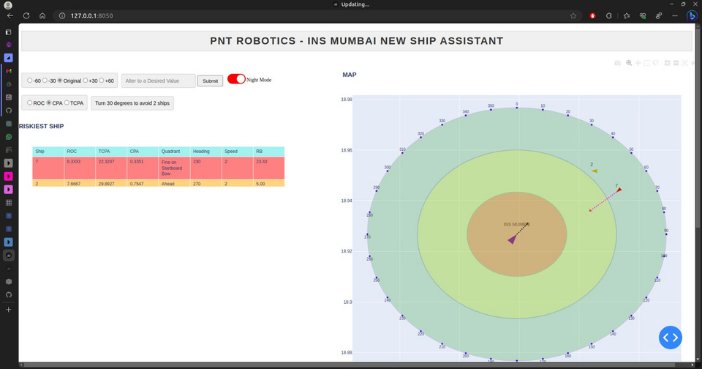Select the Box Select tool in map modebar
The width and height of the screenshot is (703, 369).
pyautogui.click(x=647, y=63)
